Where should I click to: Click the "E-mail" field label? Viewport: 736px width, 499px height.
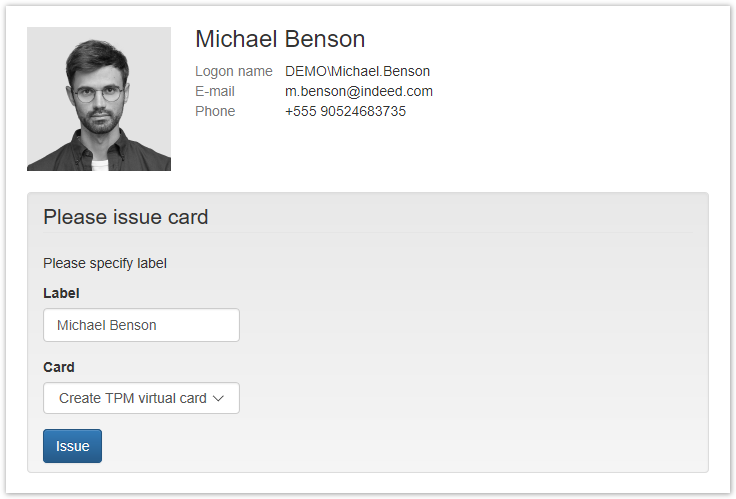coord(215,91)
